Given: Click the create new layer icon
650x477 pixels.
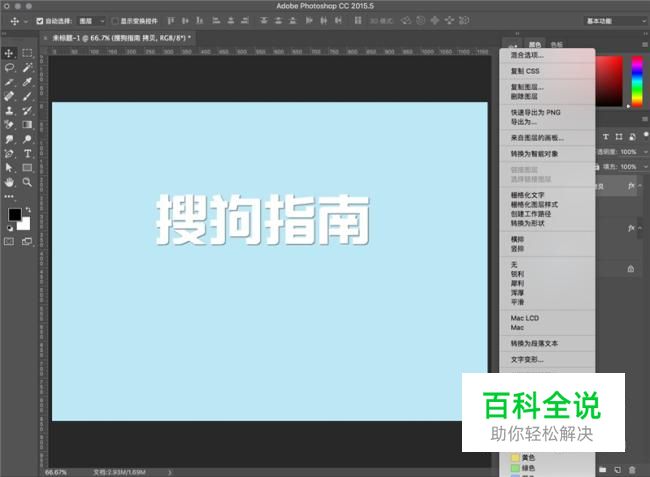Looking at the screenshot, I should (x=618, y=470).
